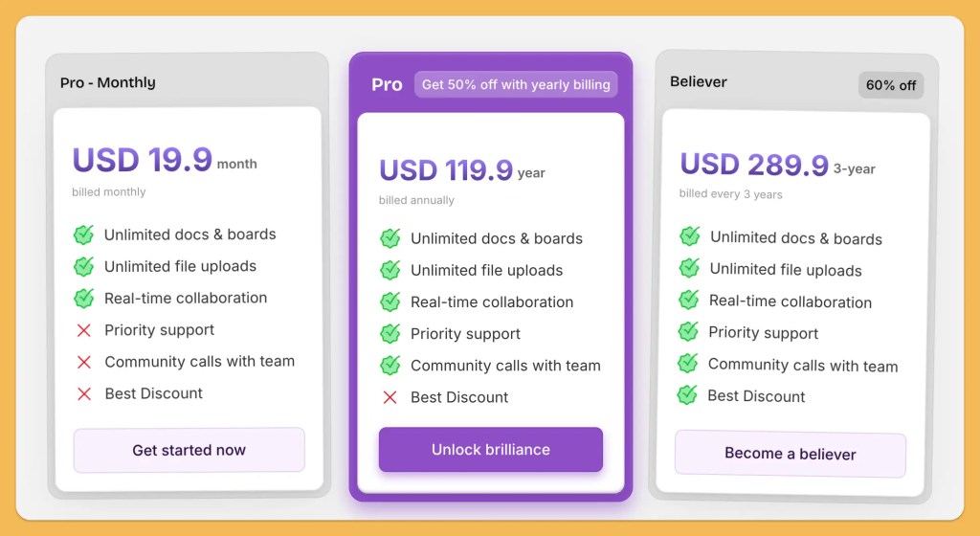Click green check for Unlimited docs, Monthly plan
Image resolution: width=980 pixels, height=536 pixels.
(x=84, y=234)
